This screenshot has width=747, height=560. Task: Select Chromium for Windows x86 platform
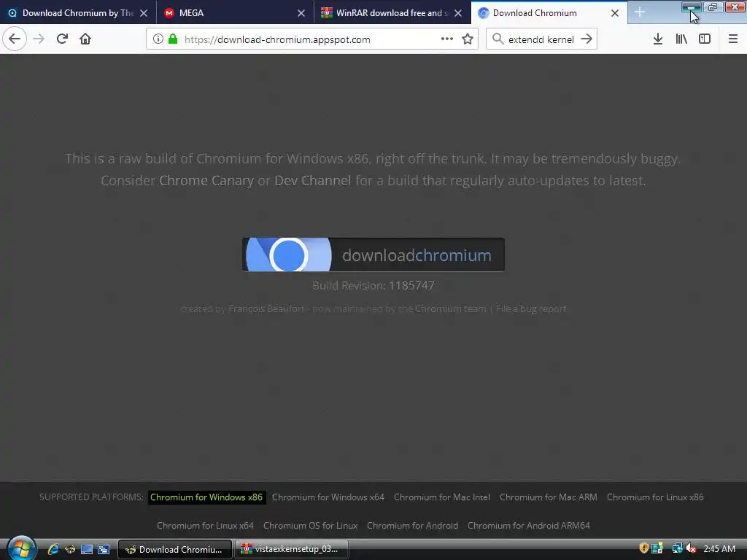pyautogui.click(x=206, y=497)
